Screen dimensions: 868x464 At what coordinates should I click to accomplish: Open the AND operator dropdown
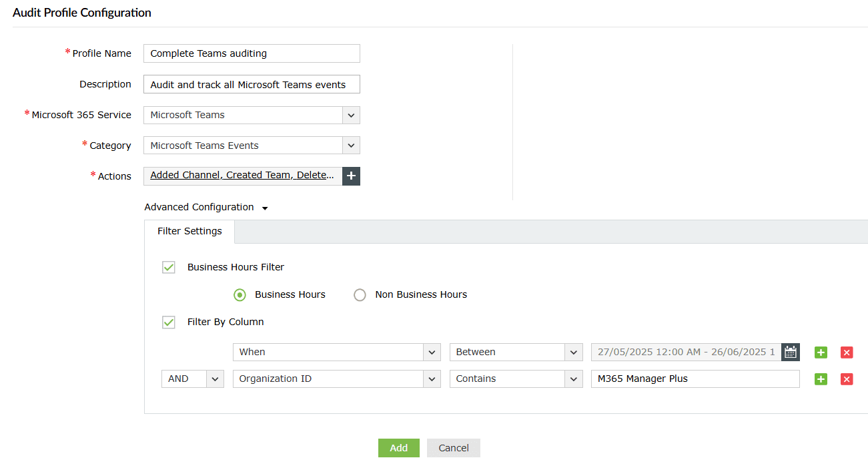[x=215, y=379]
